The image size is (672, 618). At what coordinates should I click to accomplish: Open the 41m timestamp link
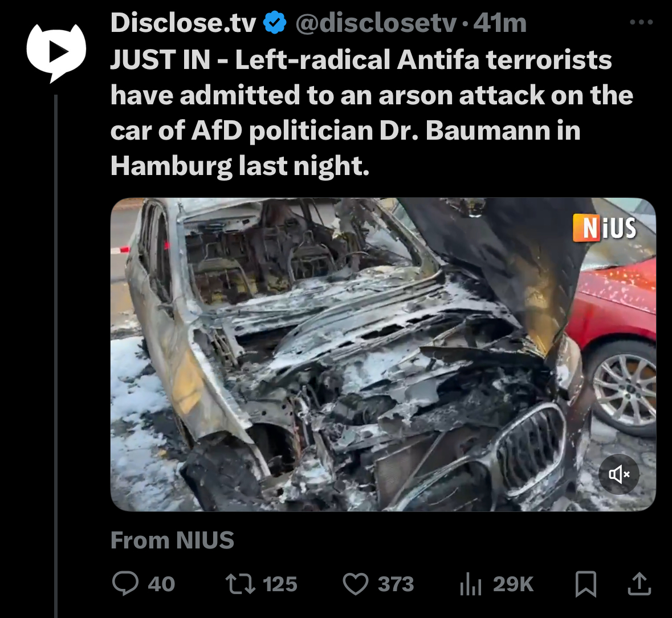tap(500, 23)
